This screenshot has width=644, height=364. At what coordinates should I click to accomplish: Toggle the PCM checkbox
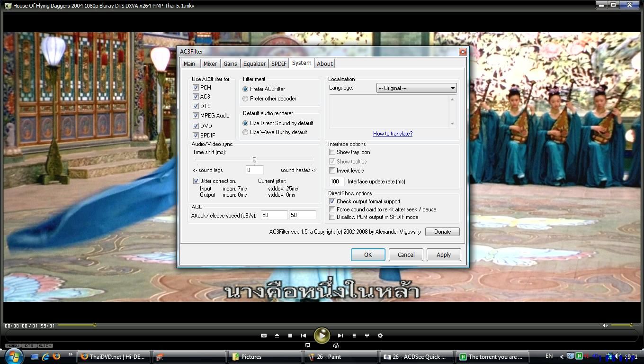(196, 88)
